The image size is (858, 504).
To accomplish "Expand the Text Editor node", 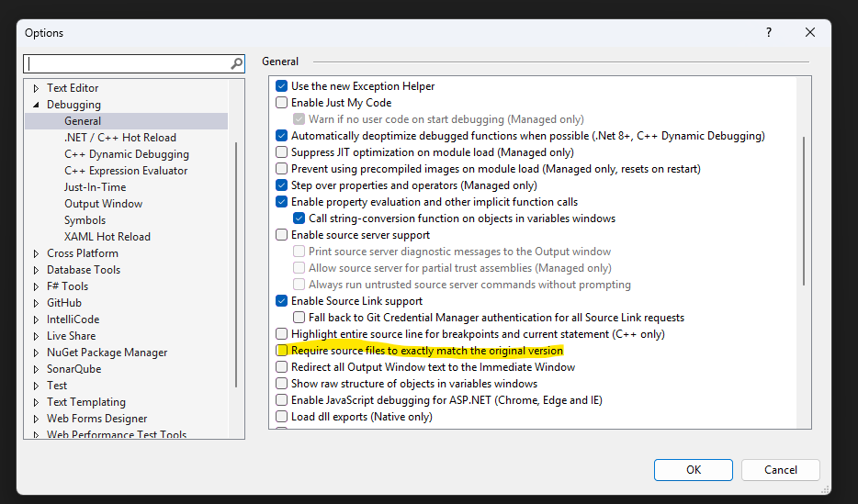I will point(37,88).
